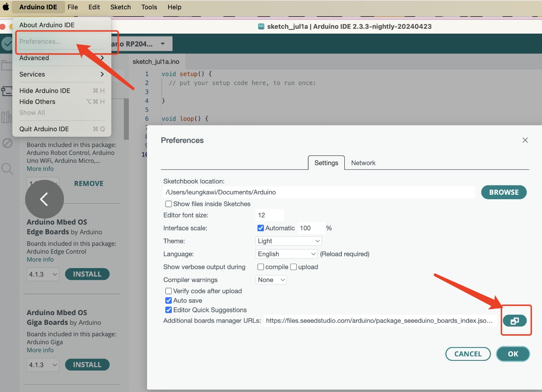Open the Debug sidebar icon

click(7, 143)
